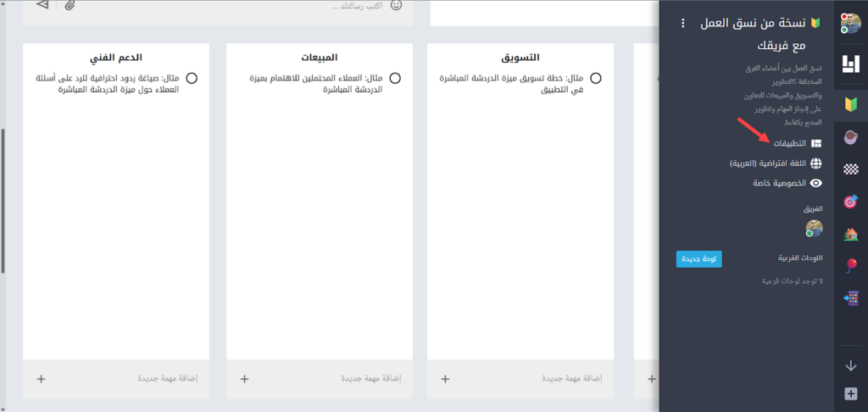Click the app logo icon in sidebar

tap(850, 64)
